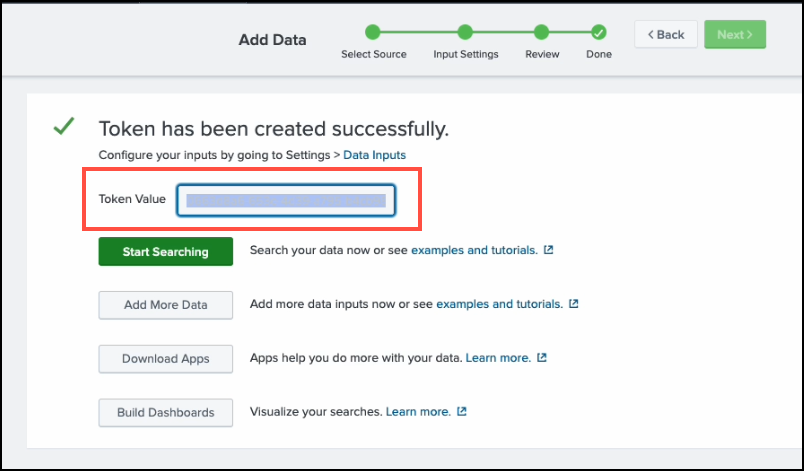
Task: Go back using the Back button
Action: point(666,34)
